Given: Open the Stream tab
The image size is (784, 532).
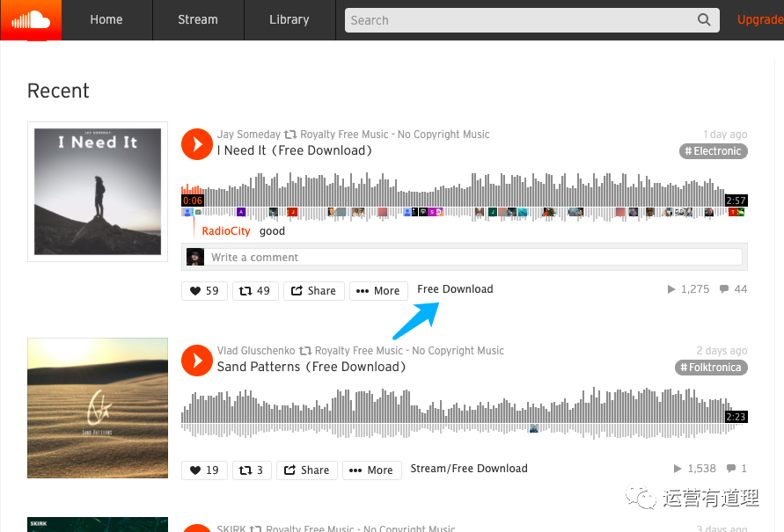Looking at the screenshot, I should click(x=198, y=20).
